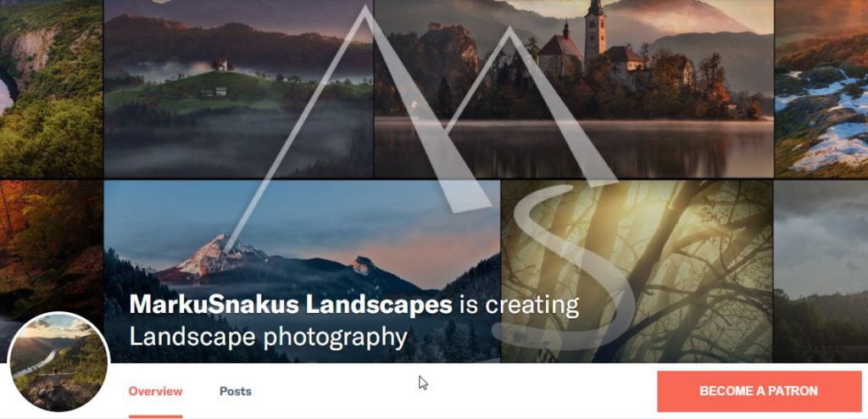
Task: Open the Overview tab
Action: tap(155, 391)
